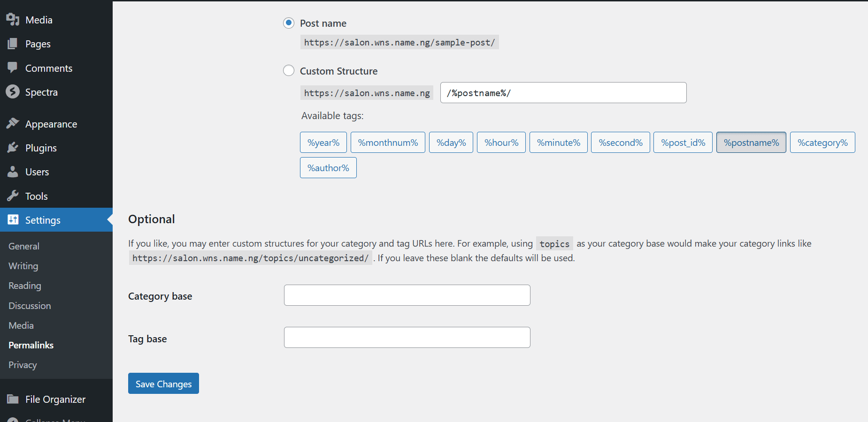Open the Users menu
The width and height of the screenshot is (868, 422).
point(37,172)
